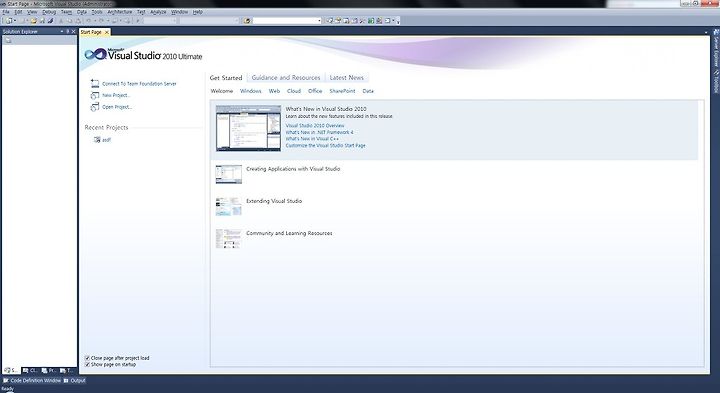The height and width of the screenshot is (393, 720).
Task: Close the Start Page tab
Action: 107,32
